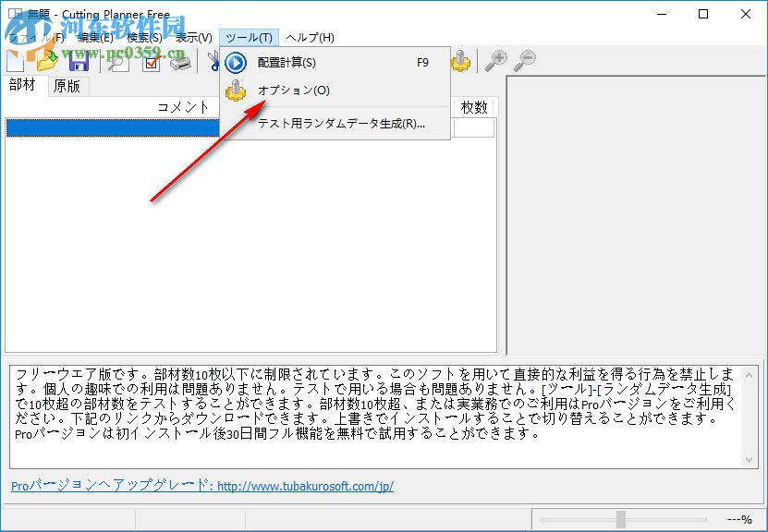Viewport: 768px width, 532px height.
Task: Switch to the 原版 tab
Action: 66,85
